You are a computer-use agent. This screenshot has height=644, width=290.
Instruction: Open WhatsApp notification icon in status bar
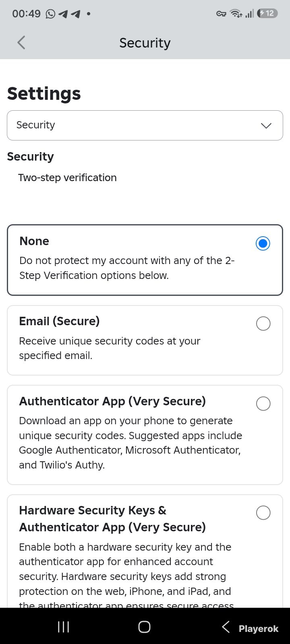[50, 14]
